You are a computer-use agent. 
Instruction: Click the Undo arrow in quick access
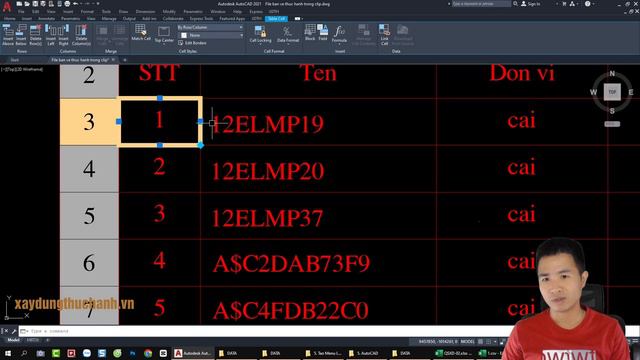pyautogui.click(x=76, y=4)
